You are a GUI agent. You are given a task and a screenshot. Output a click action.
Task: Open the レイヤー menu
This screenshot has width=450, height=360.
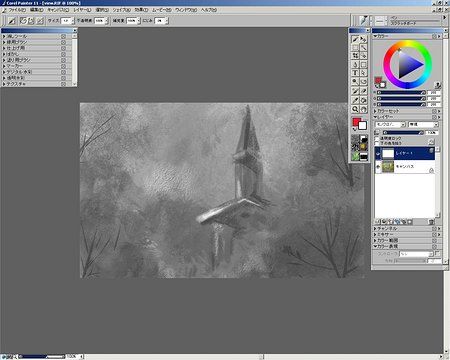pos(82,10)
